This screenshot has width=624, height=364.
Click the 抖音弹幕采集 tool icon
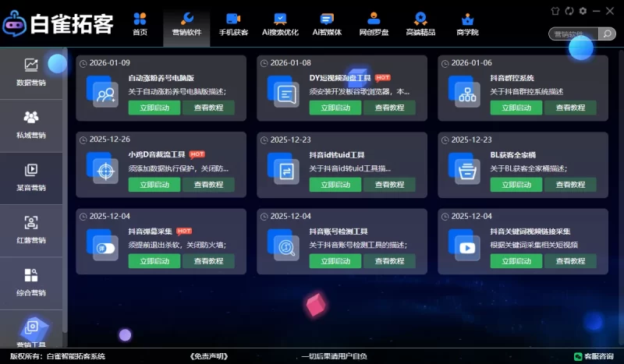point(102,245)
